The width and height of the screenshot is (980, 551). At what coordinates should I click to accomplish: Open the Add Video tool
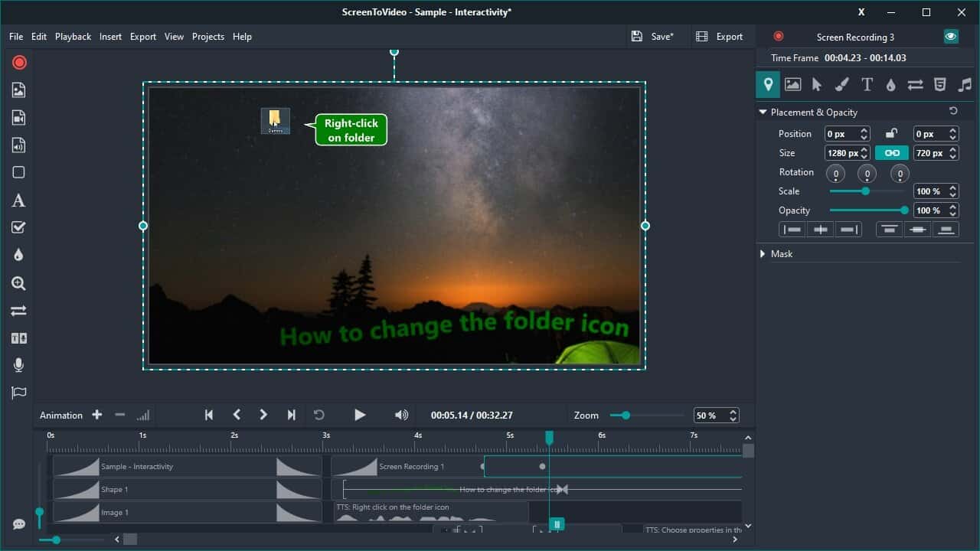click(19, 117)
